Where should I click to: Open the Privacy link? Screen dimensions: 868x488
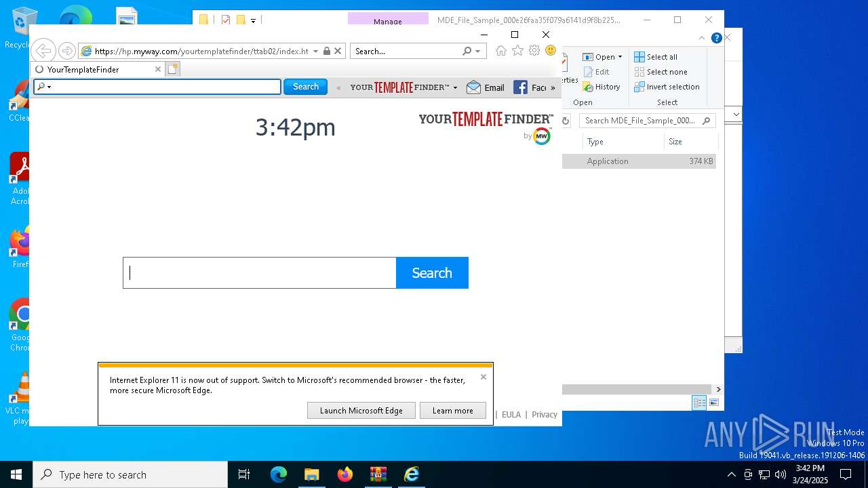pos(545,415)
